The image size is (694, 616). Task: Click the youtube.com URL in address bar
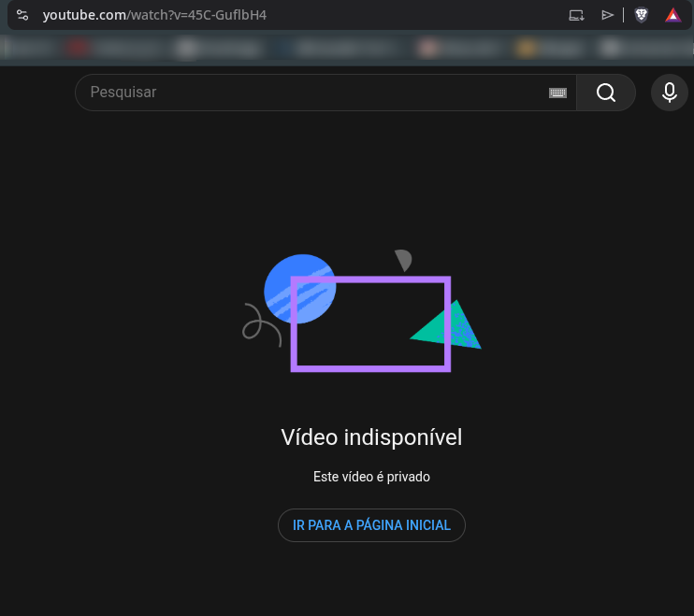click(154, 15)
